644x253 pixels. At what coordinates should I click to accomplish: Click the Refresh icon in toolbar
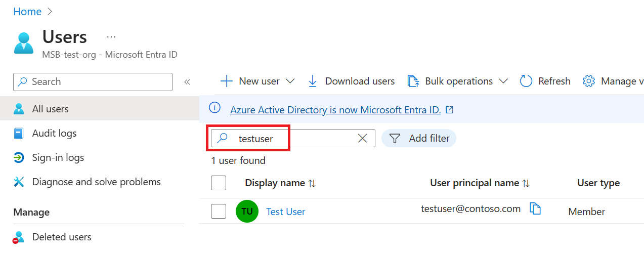pyautogui.click(x=526, y=81)
